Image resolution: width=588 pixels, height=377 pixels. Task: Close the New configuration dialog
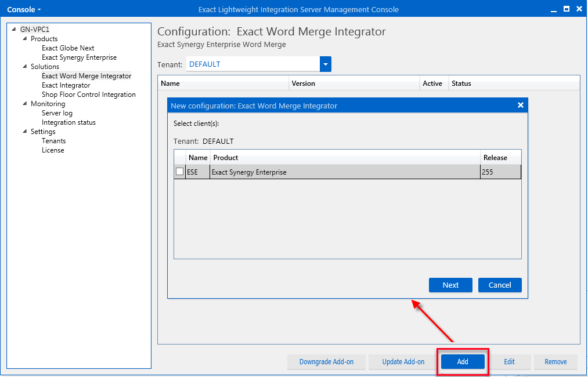click(x=521, y=106)
